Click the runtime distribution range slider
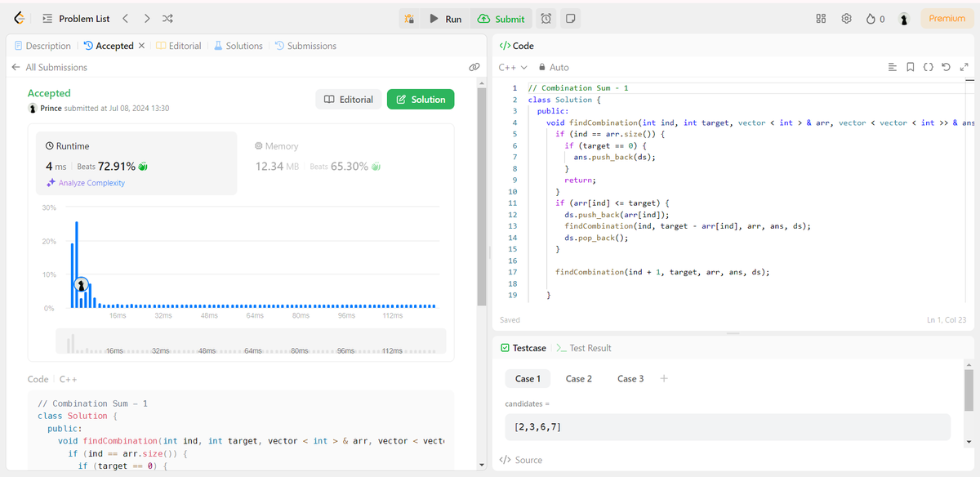Screen dimensions: 980x477 pyautogui.click(x=251, y=341)
